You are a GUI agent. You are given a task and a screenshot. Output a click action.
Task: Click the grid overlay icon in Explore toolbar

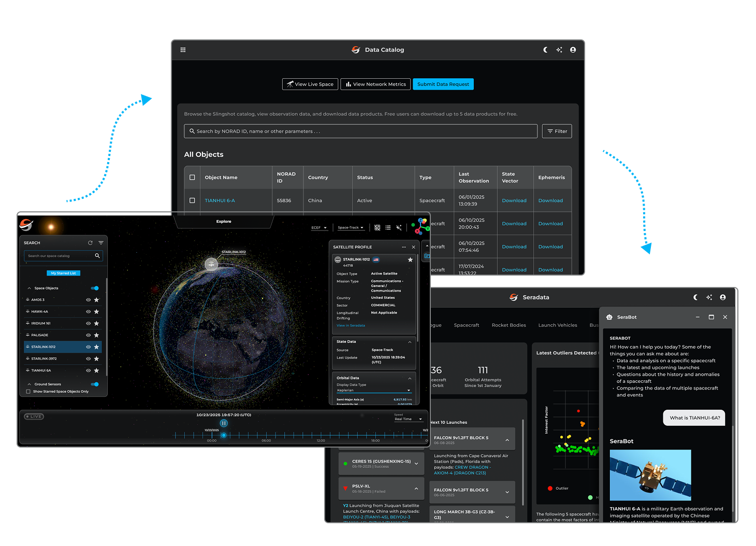pos(377,227)
